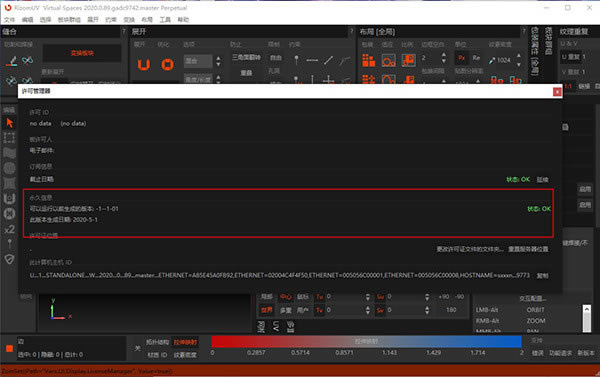Viewport: 600px width, 377px height.
Task: Open the 工具 menu
Action: pos(165,20)
